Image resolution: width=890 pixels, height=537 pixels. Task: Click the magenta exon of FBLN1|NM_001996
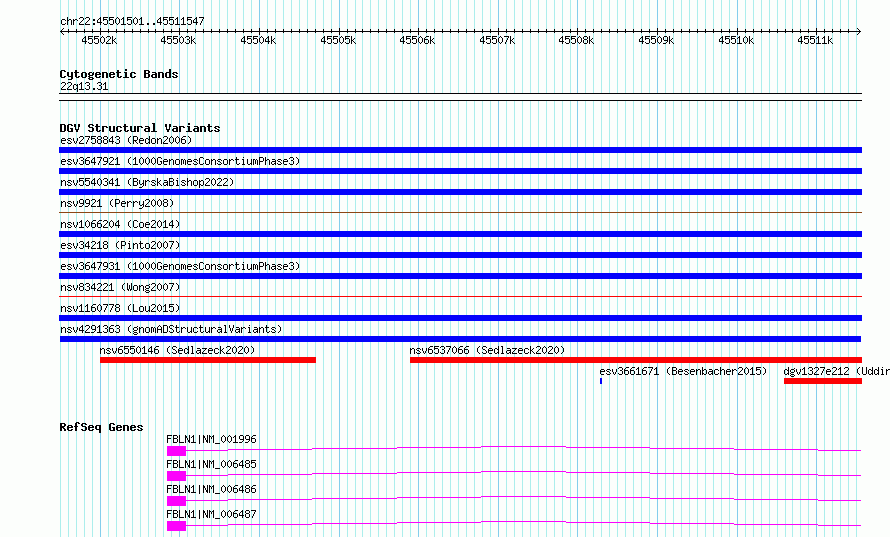(x=177, y=451)
